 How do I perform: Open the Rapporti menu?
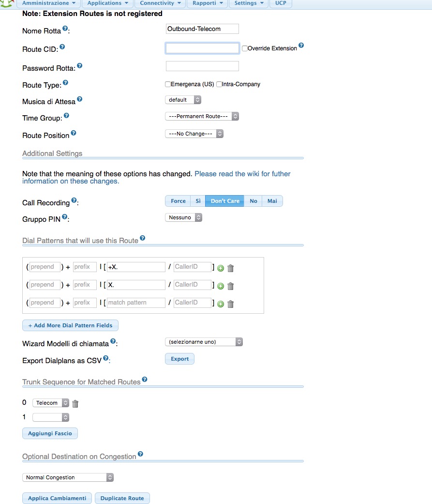tap(208, 3)
